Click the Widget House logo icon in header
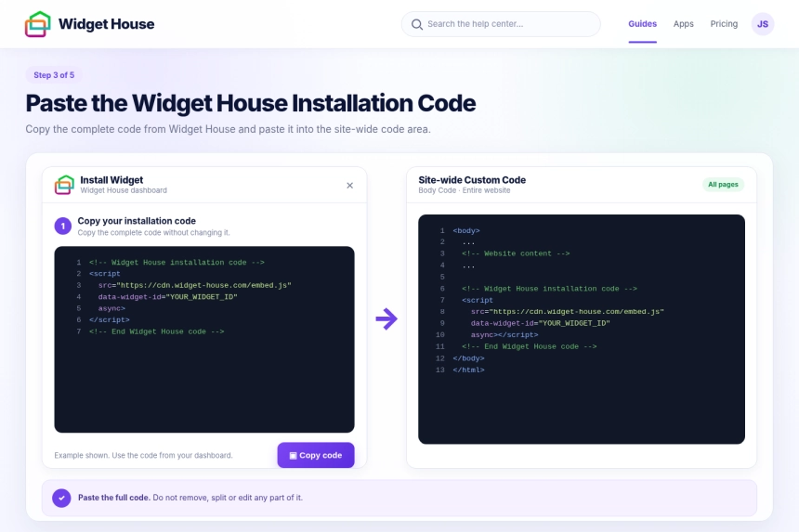Viewport: 799px width, 532px height. (38, 24)
